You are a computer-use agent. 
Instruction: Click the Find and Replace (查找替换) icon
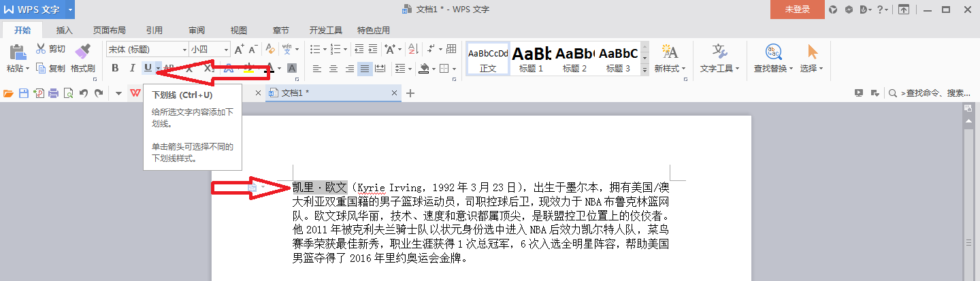[x=773, y=52]
